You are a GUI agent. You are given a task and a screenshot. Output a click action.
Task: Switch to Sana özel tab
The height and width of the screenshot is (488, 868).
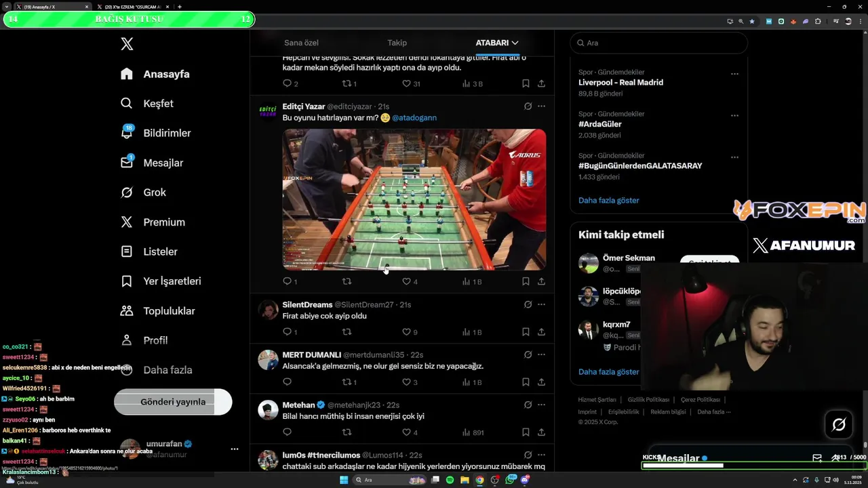[301, 43]
